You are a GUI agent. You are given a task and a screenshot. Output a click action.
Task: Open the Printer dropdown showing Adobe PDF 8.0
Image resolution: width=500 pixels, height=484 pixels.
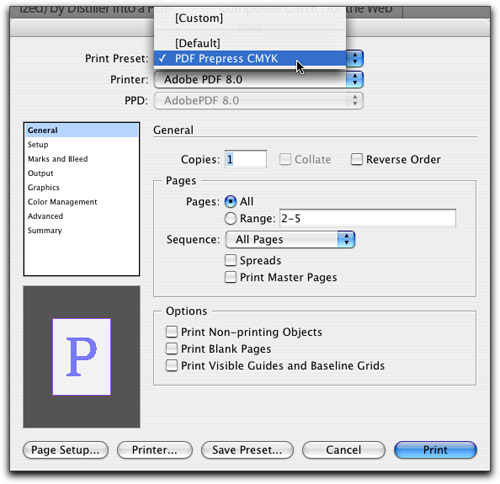pos(258,80)
